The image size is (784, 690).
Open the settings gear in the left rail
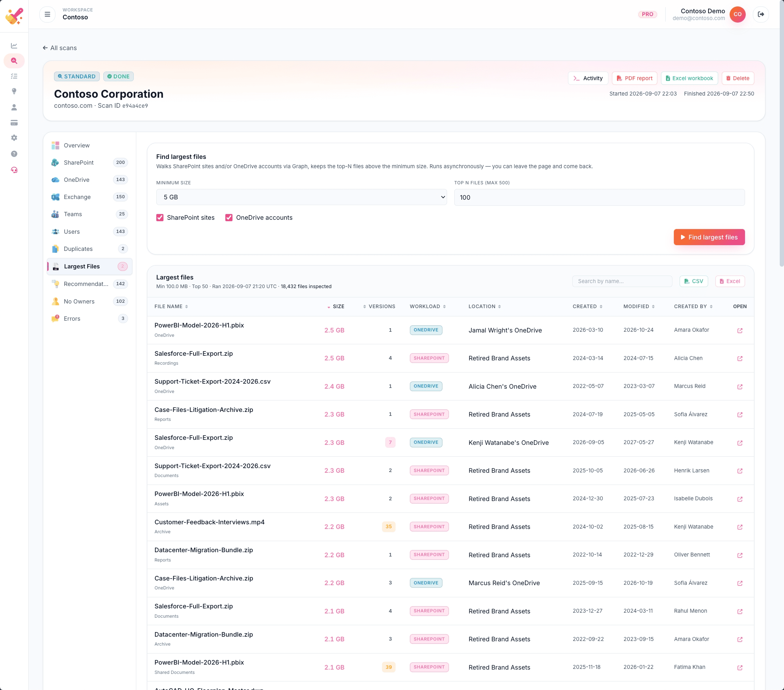[x=14, y=138]
